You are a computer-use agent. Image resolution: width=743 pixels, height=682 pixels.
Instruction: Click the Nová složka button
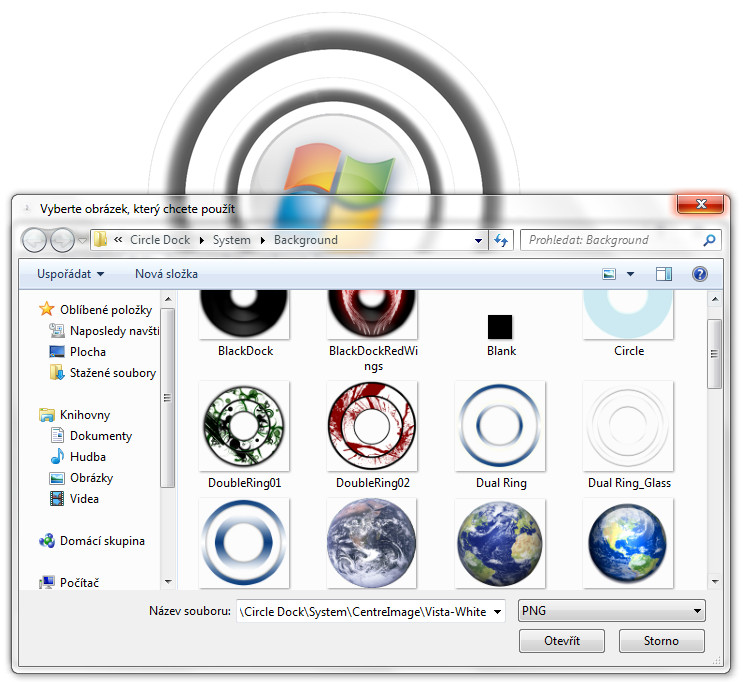pos(166,274)
